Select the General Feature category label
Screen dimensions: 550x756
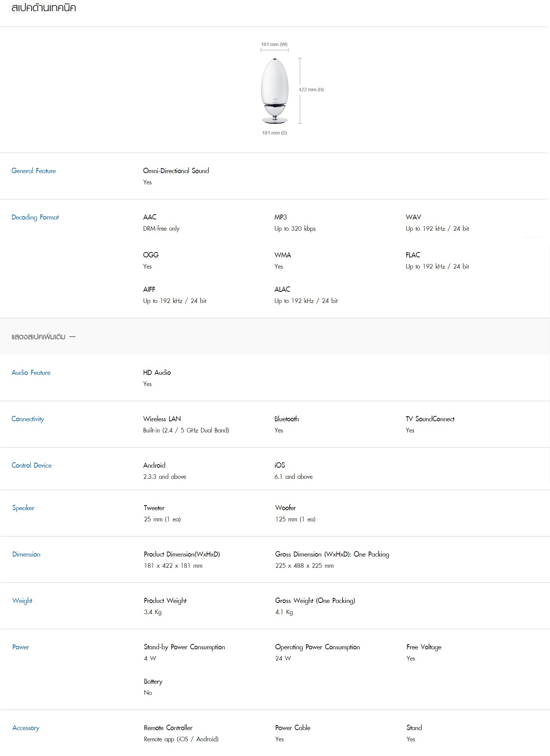point(34,171)
